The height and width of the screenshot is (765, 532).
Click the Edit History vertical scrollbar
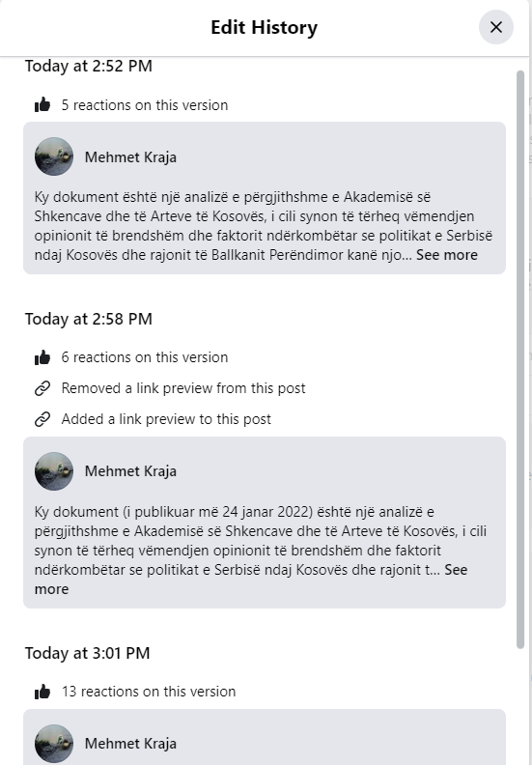point(520,359)
